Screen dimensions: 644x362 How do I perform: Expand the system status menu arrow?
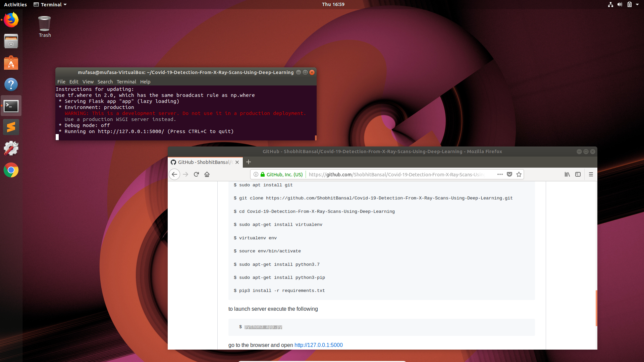coord(637,4)
